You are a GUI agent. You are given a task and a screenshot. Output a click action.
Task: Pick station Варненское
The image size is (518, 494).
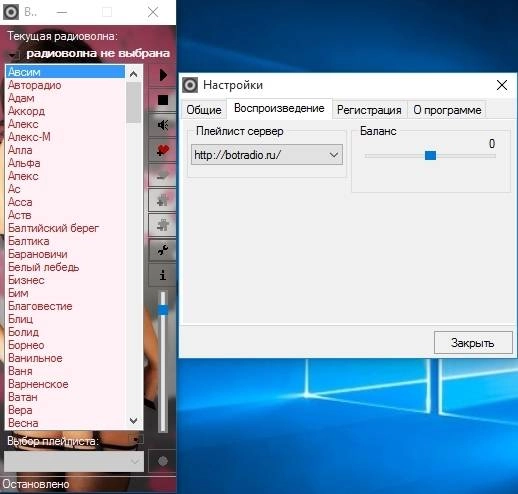tap(65, 384)
